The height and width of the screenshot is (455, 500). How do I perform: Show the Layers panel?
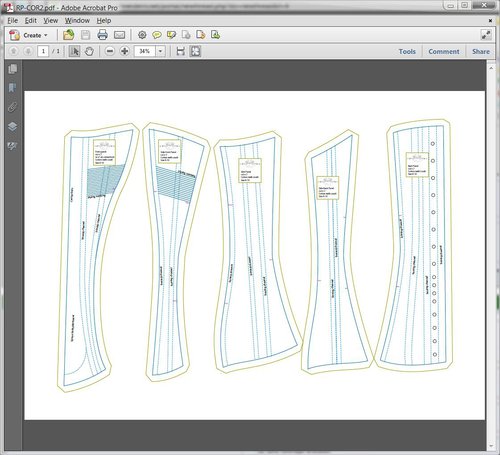tap(13, 127)
